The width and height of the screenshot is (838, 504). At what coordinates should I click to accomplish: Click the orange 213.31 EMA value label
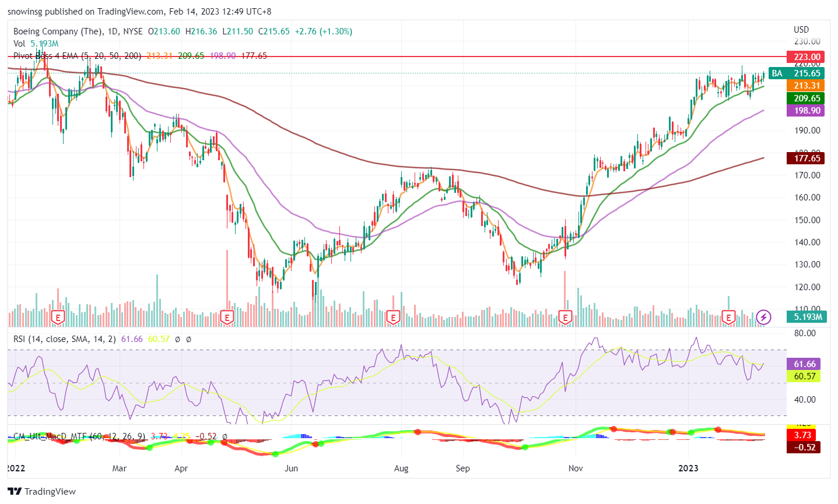tap(807, 86)
